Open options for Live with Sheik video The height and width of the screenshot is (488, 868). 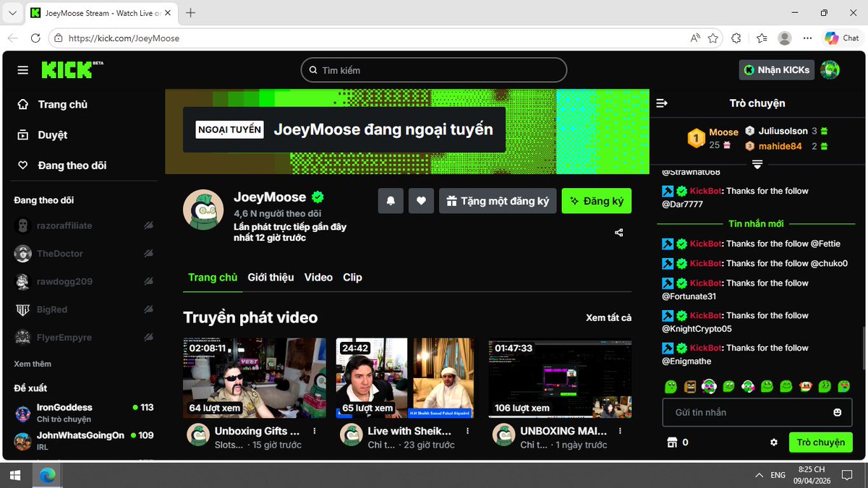[x=467, y=431]
